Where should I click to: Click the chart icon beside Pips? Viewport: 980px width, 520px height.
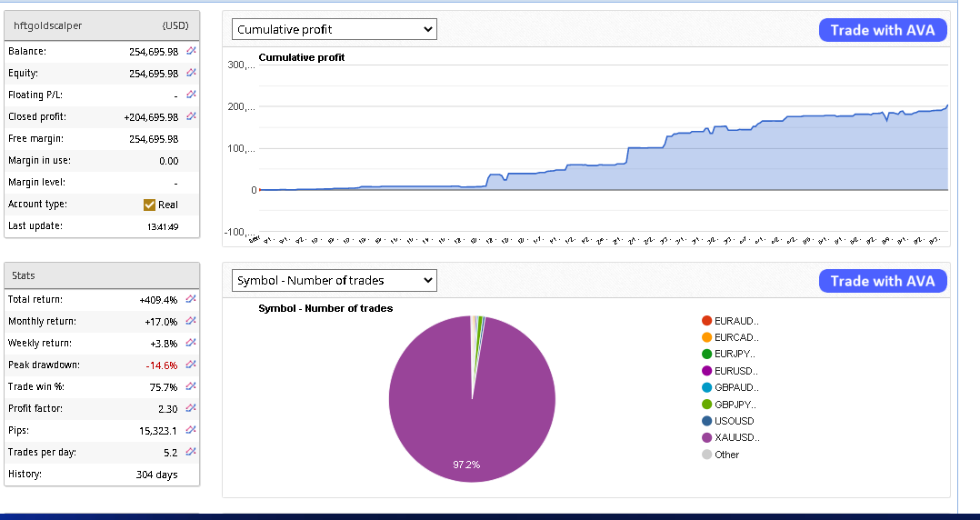click(x=191, y=430)
